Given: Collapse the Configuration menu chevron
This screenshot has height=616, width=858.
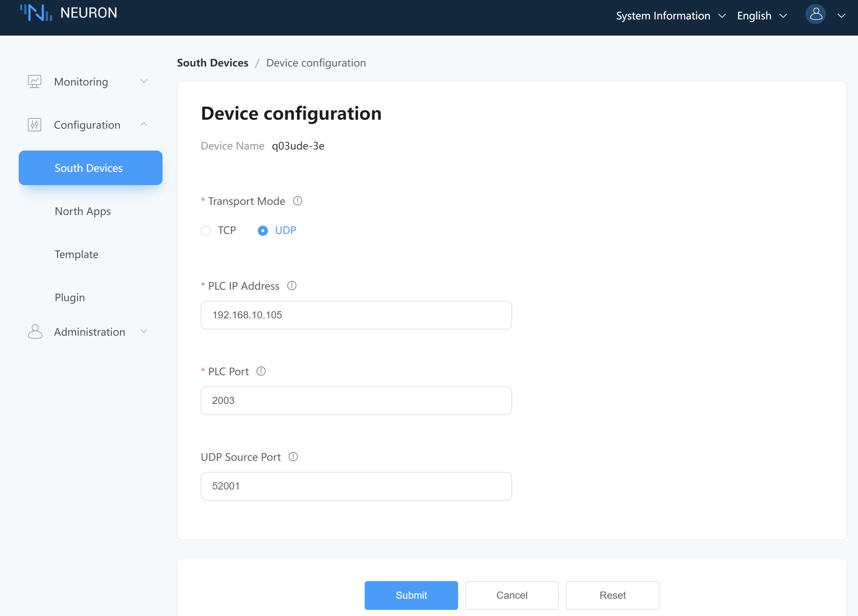Looking at the screenshot, I should (144, 124).
